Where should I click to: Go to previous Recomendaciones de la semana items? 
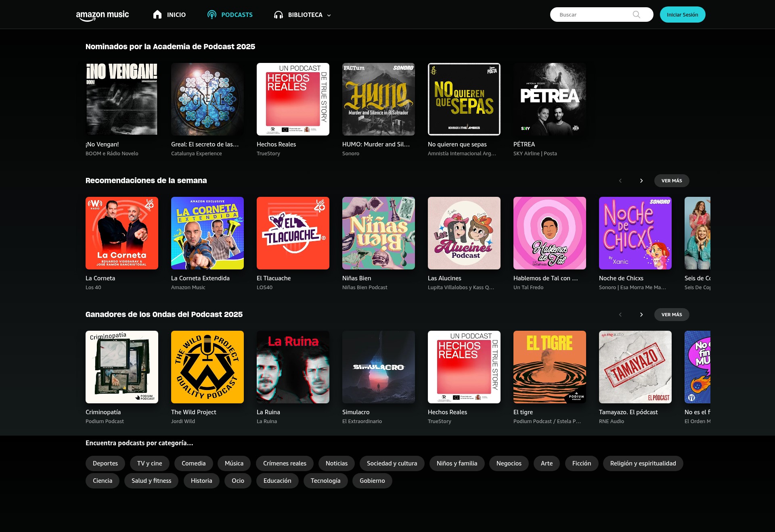(x=620, y=181)
